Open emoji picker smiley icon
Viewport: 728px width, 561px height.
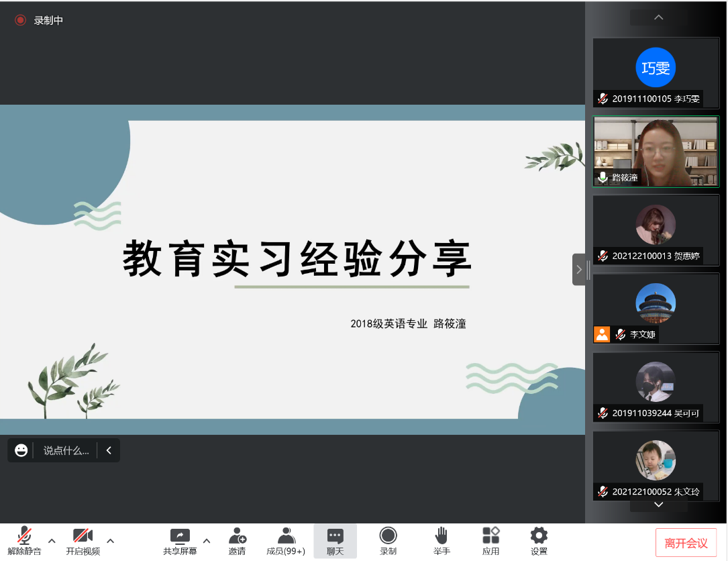click(21, 450)
